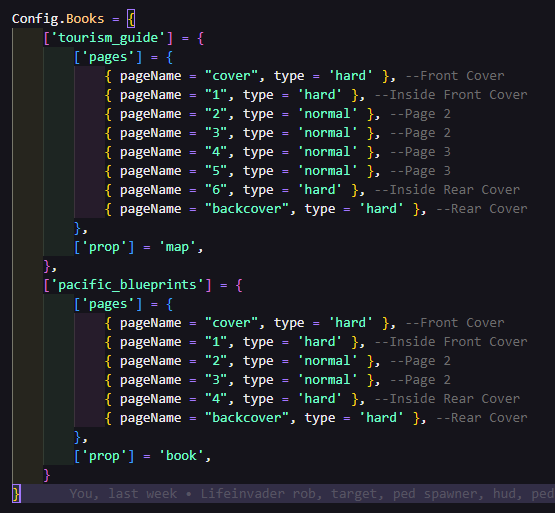Click the '--Rear Cover' comment in pacific_blueprints

tap(482, 418)
